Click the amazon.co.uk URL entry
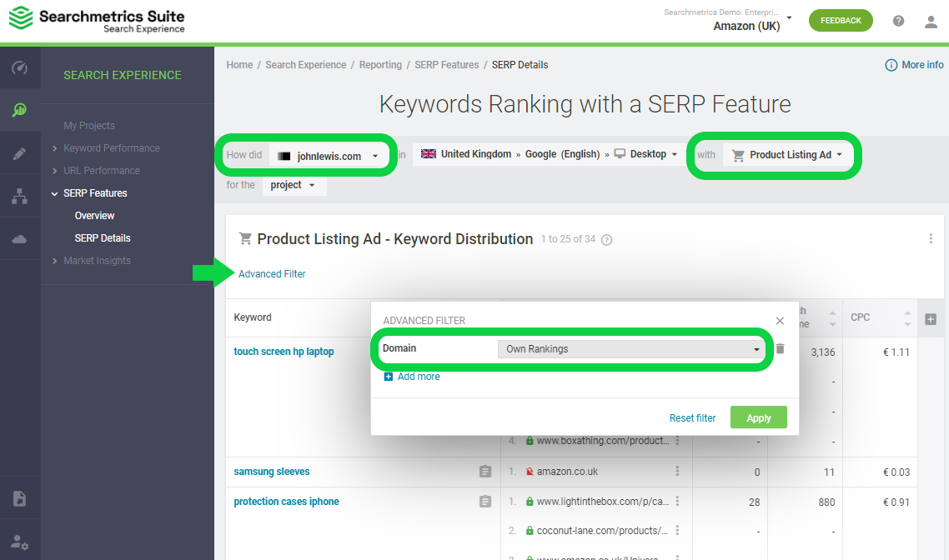The image size is (949, 560). click(x=567, y=472)
